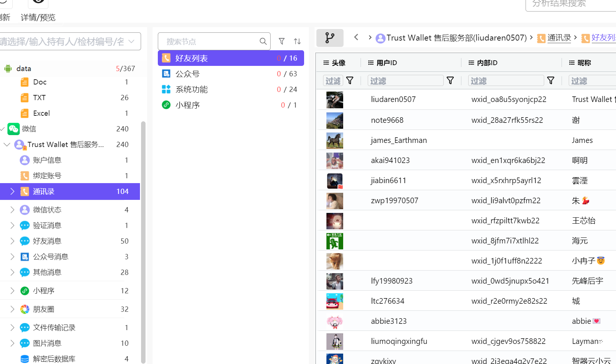Click the 朋友圈 colorful icon in the tree
The image size is (616, 364).
click(x=25, y=309)
